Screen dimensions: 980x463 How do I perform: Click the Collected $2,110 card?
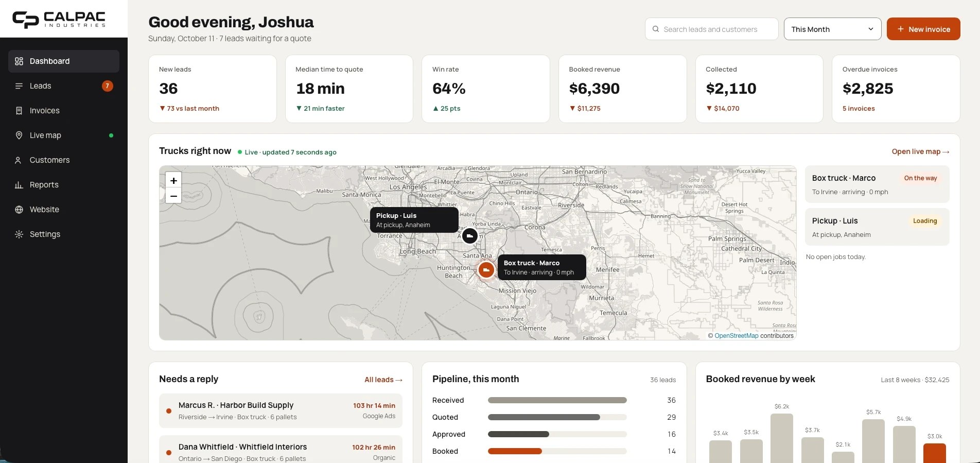[x=759, y=89]
